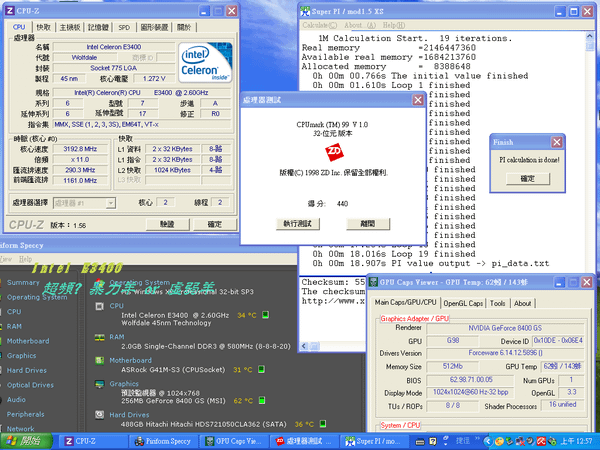Select the Tools tab in GPU Caps Viewer

coord(497,303)
